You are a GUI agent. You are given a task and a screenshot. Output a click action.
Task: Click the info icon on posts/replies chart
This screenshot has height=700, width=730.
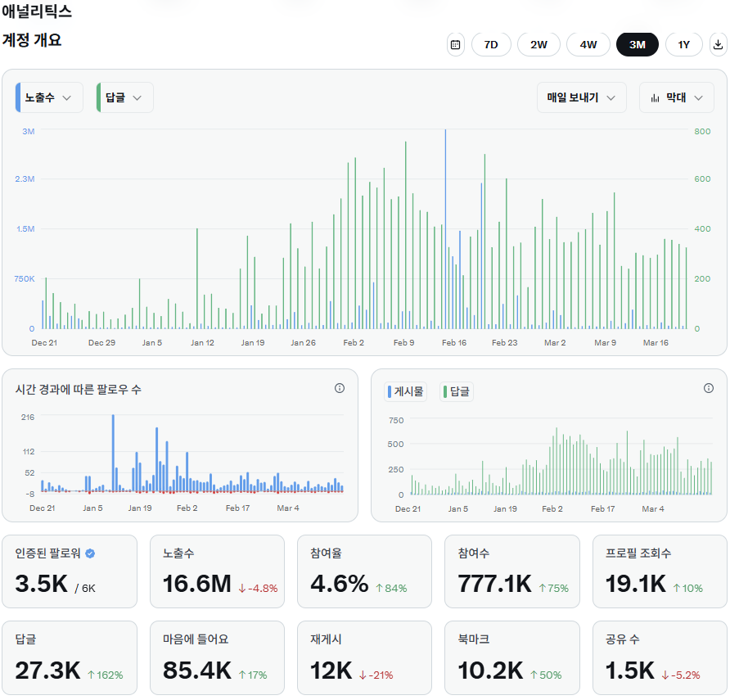click(x=709, y=388)
